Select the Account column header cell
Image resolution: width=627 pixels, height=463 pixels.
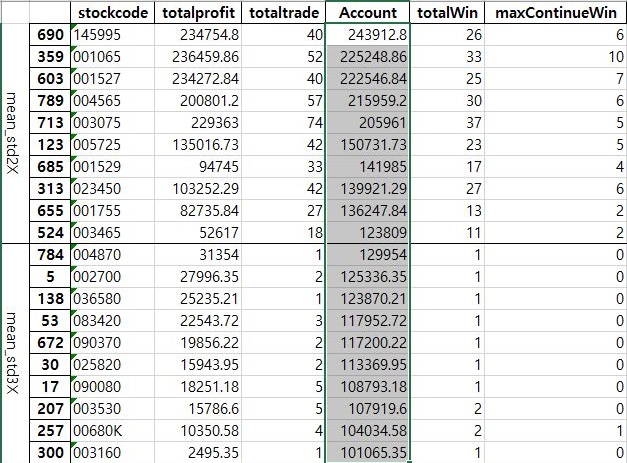(367, 13)
